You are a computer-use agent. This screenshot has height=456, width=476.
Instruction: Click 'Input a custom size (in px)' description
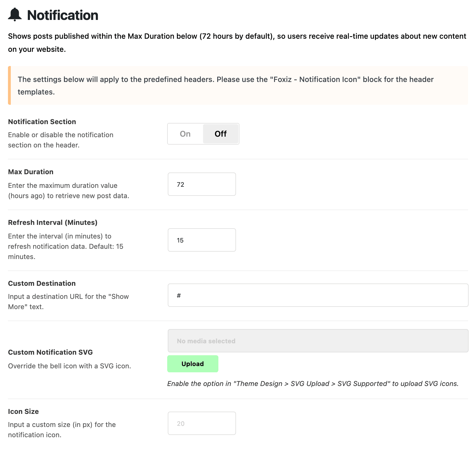click(62, 430)
